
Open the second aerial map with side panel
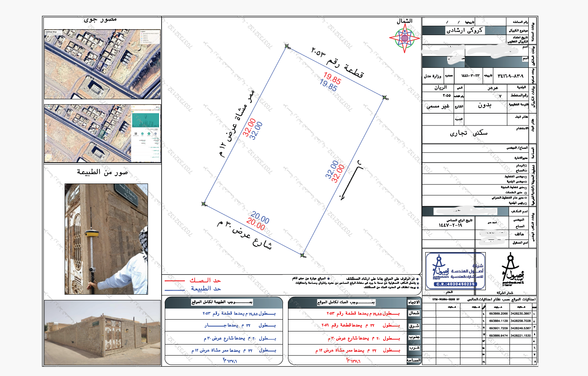(x=102, y=133)
